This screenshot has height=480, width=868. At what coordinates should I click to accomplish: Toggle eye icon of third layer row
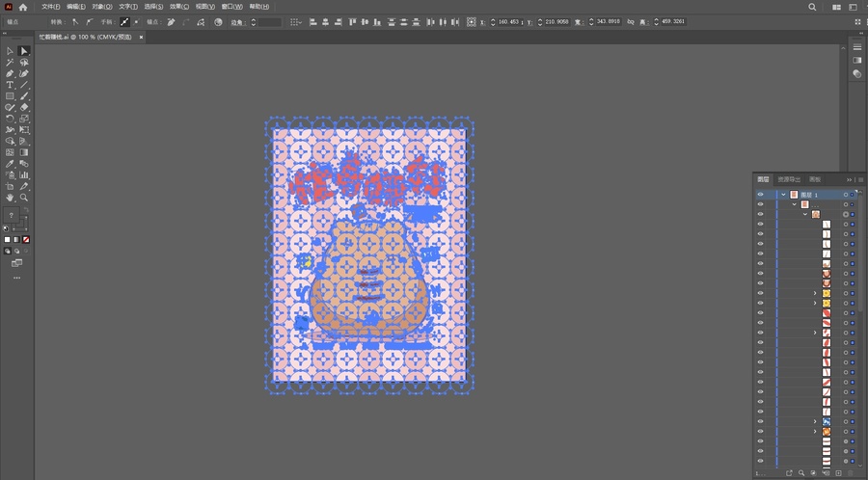click(760, 214)
